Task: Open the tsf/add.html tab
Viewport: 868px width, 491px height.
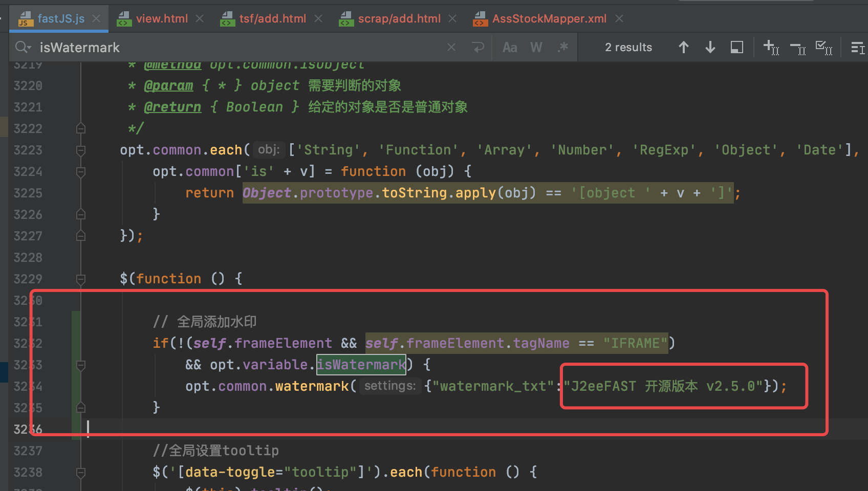Action: pos(273,19)
